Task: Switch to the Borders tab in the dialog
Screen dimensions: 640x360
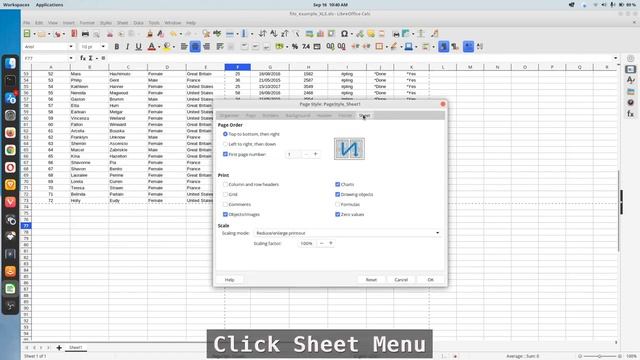Action: pyautogui.click(x=270, y=116)
